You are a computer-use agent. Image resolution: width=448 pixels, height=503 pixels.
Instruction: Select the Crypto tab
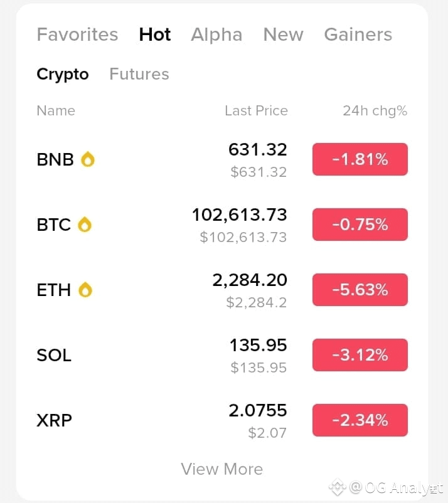point(62,74)
